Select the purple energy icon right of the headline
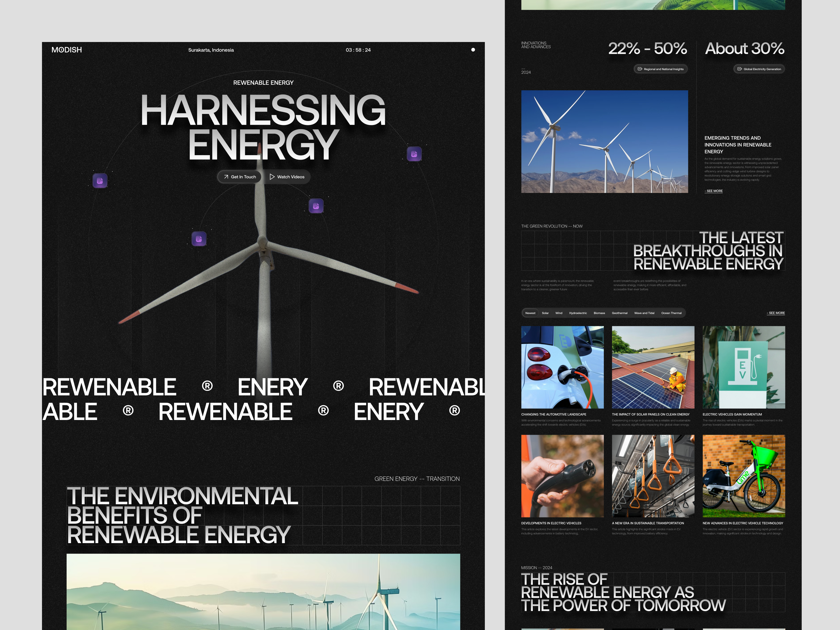The image size is (840, 630). point(414,154)
